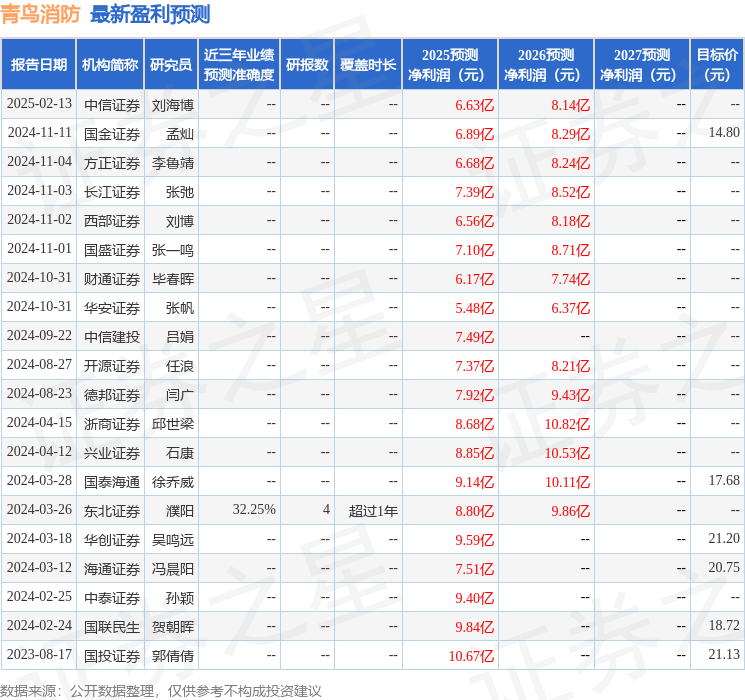The height and width of the screenshot is (700, 745).
Task: Click institution 华安证券
Action: coord(112,308)
